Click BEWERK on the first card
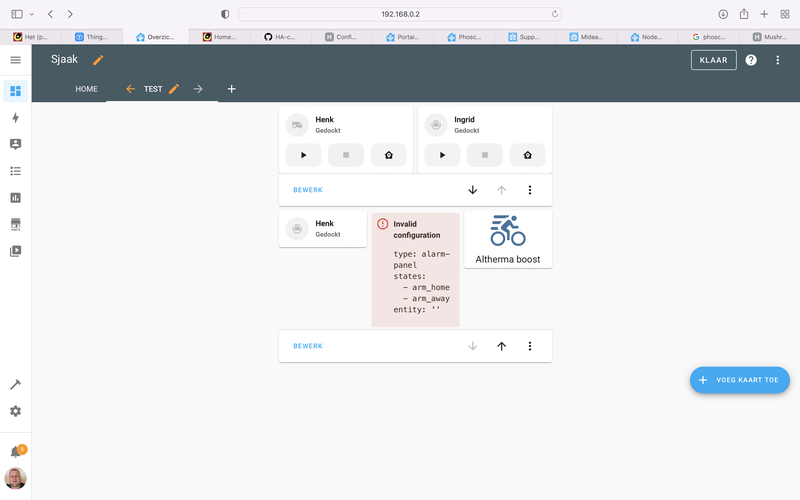Image resolution: width=800 pixels, height=500 pixels. point(308,190)
